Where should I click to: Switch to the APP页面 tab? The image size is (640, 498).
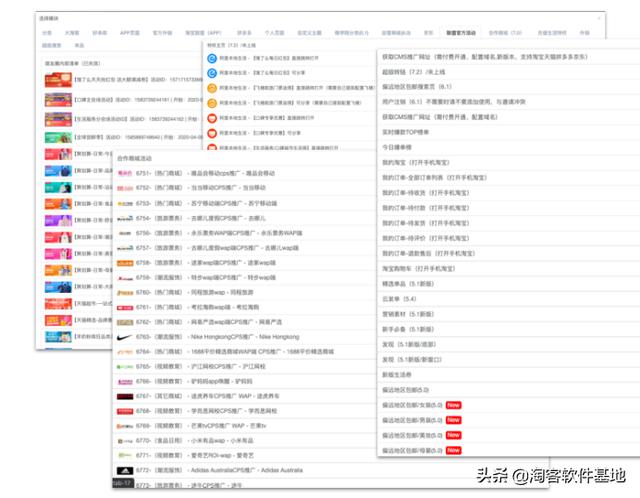pos(129,33)
